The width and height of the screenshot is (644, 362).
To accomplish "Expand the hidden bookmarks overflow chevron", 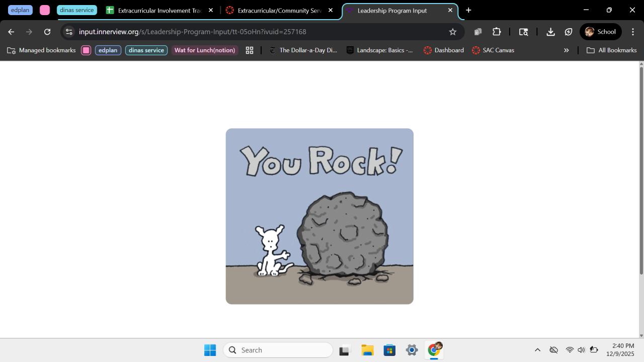I will [x=566, y=50].
